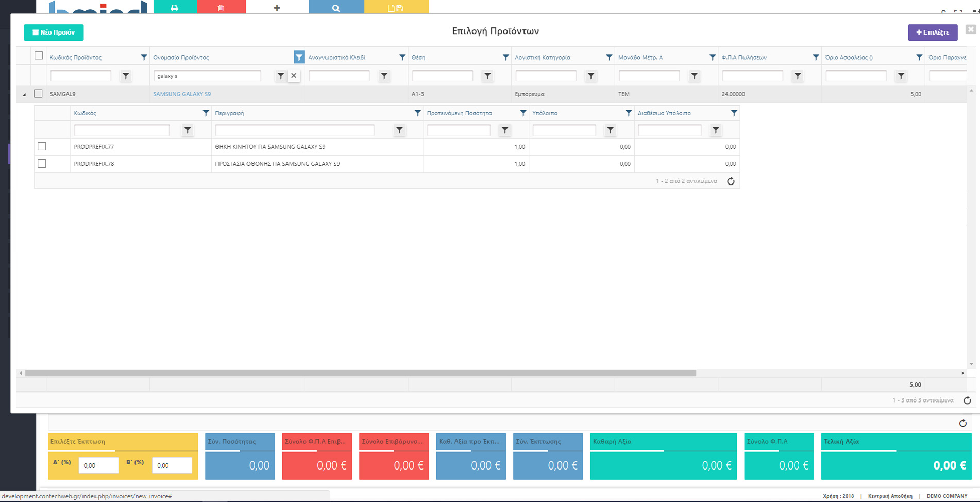This screenshot has height=502, width=980.
Task: Clear the 'galaxy s' name filter with X
Action: click(x=294, y=76)
